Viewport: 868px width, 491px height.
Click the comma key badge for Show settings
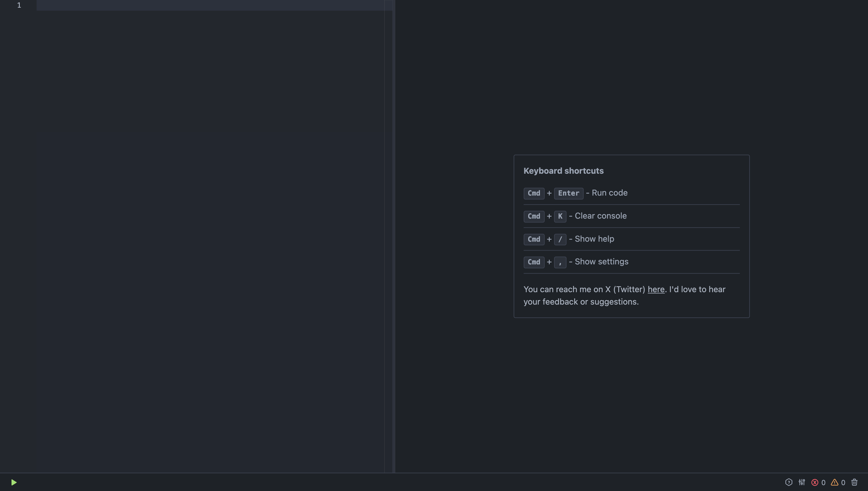560,262
